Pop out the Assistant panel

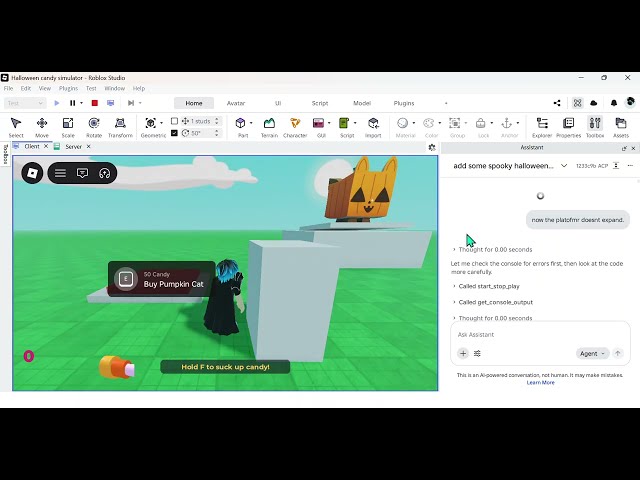click(x=624, y=149)
